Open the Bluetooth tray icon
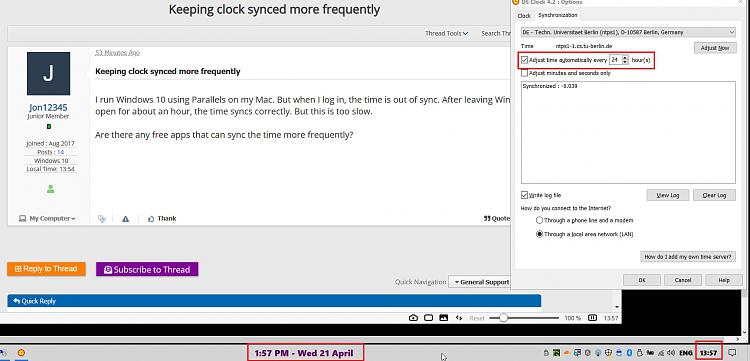 coord(628,353)
